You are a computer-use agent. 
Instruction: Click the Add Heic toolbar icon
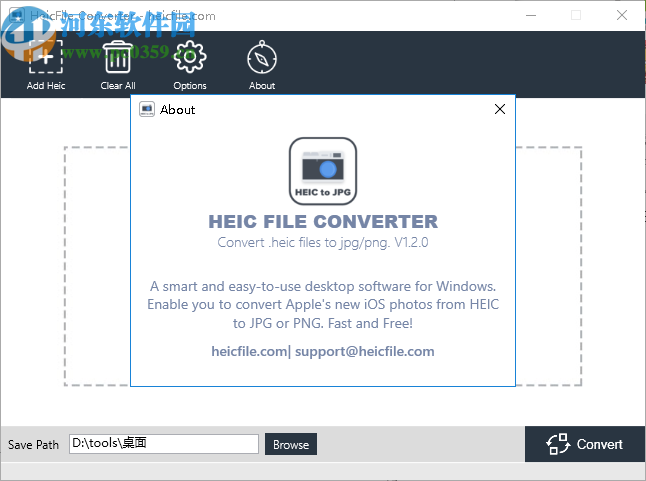click(46, 57)
